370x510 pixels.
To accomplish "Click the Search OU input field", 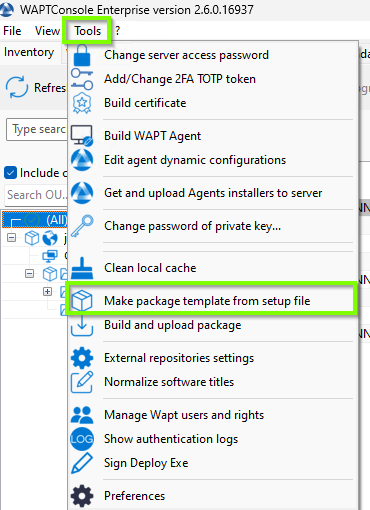I will point(37,195).
